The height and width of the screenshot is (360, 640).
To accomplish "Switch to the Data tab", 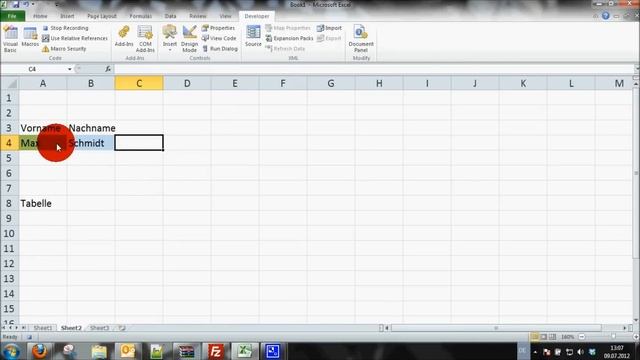I will click(x=170, y=16).
